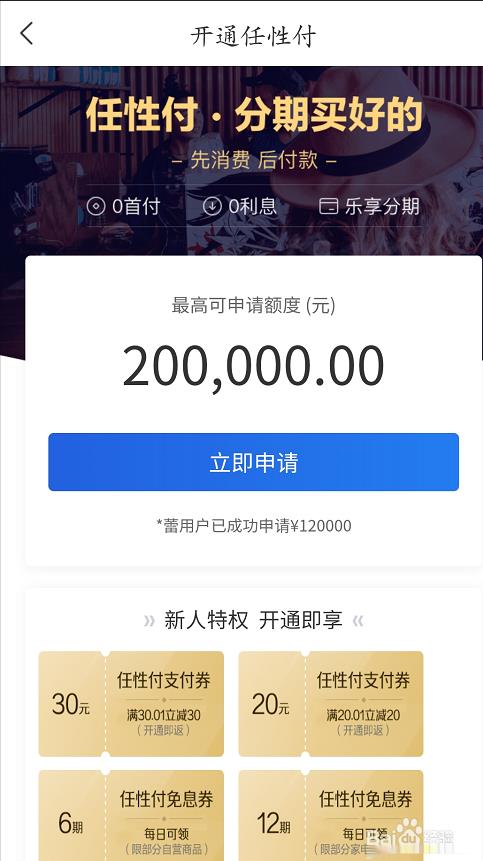Tap the right chevrons beside 开通即享
483x861 pixels.
[358, 621]
